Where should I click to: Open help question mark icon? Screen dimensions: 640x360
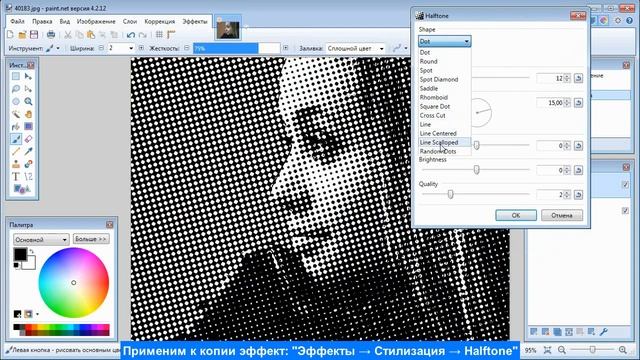pos(630,20)
